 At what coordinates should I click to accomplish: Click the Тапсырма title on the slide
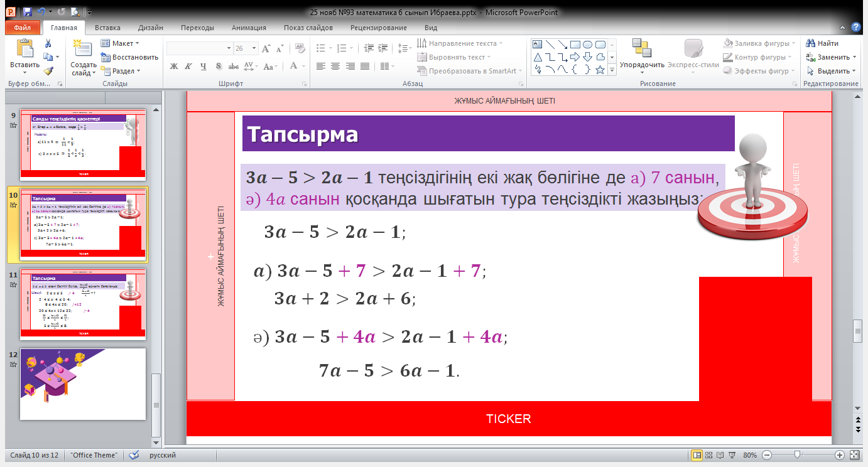[x=303, y=134]
